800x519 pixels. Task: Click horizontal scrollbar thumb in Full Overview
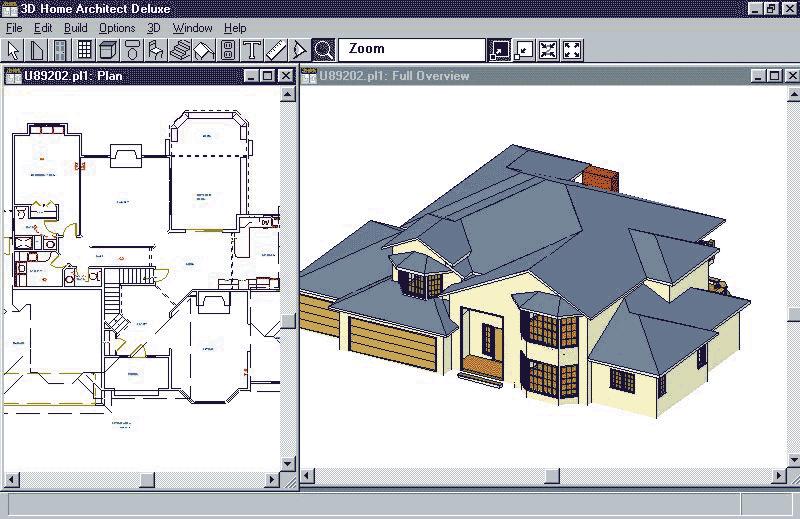(x=551, y=476)
